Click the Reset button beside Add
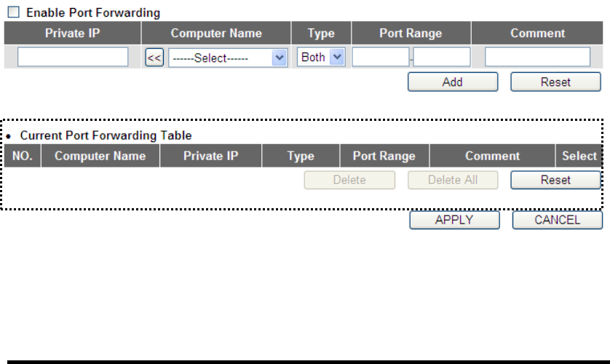This screenshot has width=610, height=364. click(555, 82)
